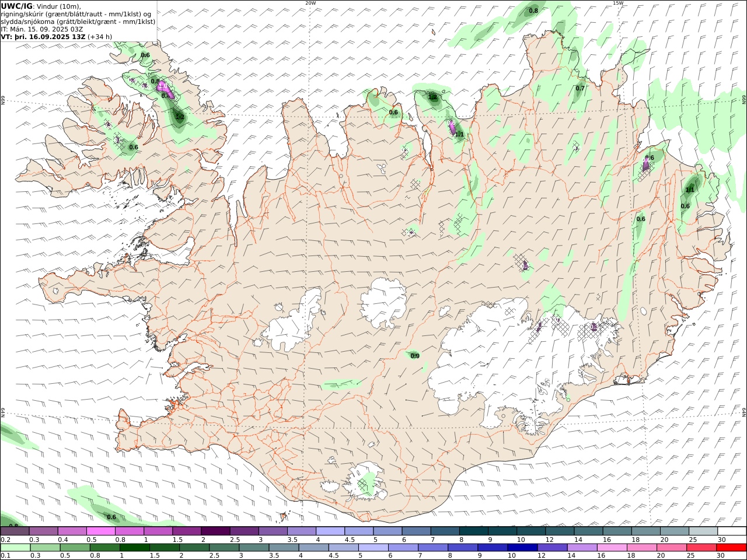Click the 'IT: Mán. 15. 09. 2025 03Z' line
The image size is (747, 560).
(42, 29)
